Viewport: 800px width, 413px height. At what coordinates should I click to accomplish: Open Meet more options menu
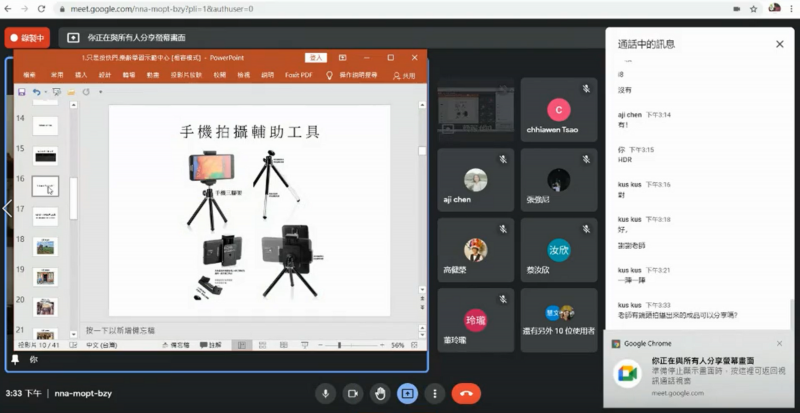pyautogui.click(x=434, y=394)
